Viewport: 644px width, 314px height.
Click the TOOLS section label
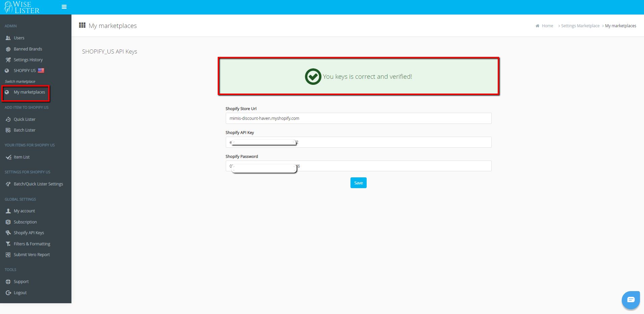coord(10,270)
